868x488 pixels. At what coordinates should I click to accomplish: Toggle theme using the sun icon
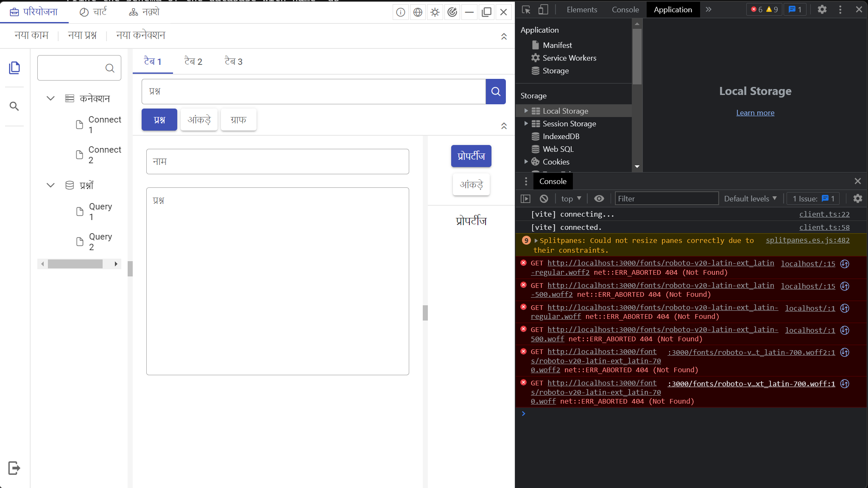point(435,12)
